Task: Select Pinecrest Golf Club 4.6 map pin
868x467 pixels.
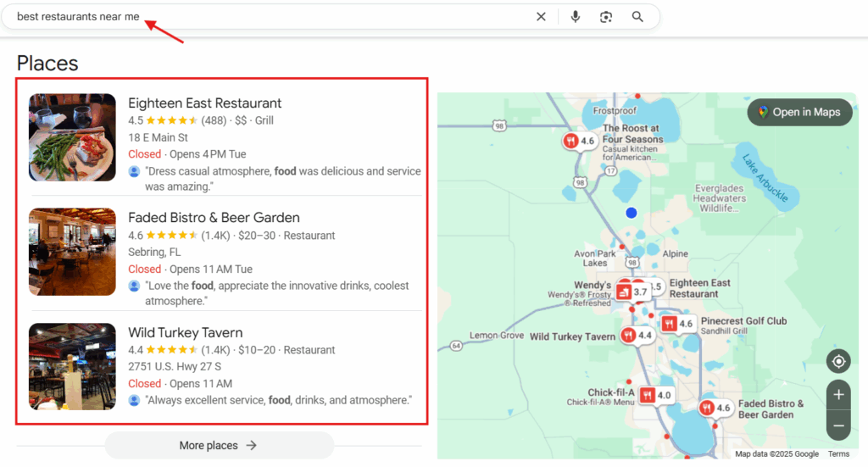Action: pyautogui.click(x=677, y=324)
